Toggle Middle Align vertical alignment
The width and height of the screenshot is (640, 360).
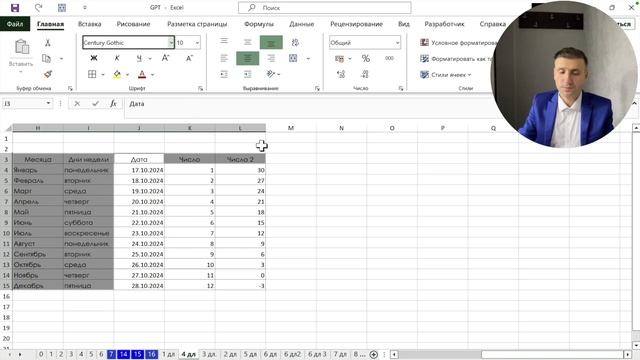[x=248, y=42]
